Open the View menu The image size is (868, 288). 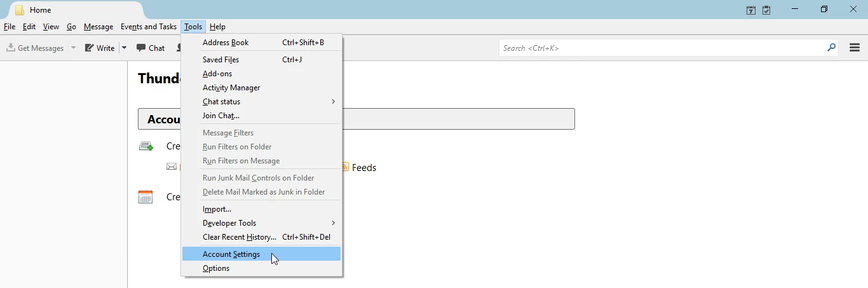tap(51, 27)
